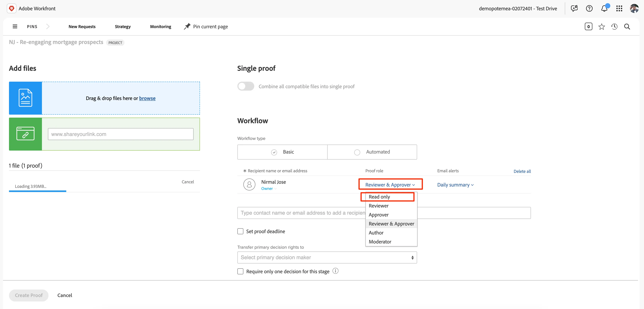Click the favorites star icon
This screenshot has height=309, width=644.
coord(602,27)
